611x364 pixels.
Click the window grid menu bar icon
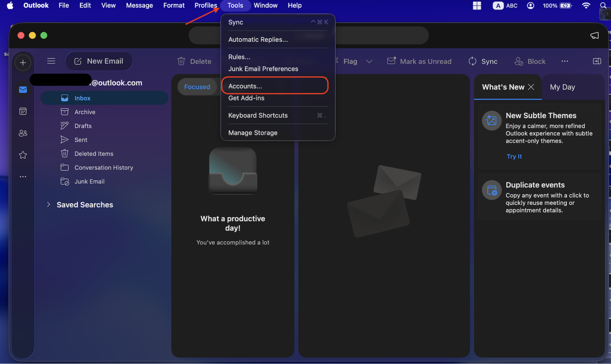pyautogui.click(x=477, y=5)
